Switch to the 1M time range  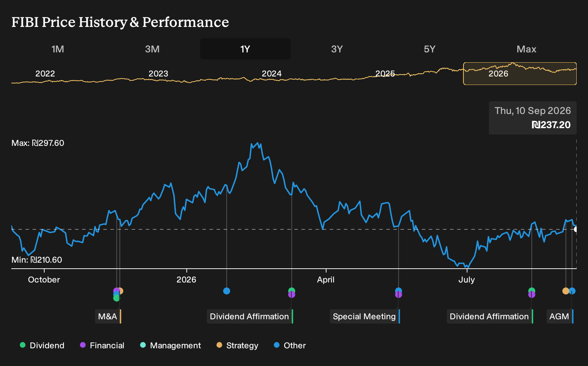[58, 49]
